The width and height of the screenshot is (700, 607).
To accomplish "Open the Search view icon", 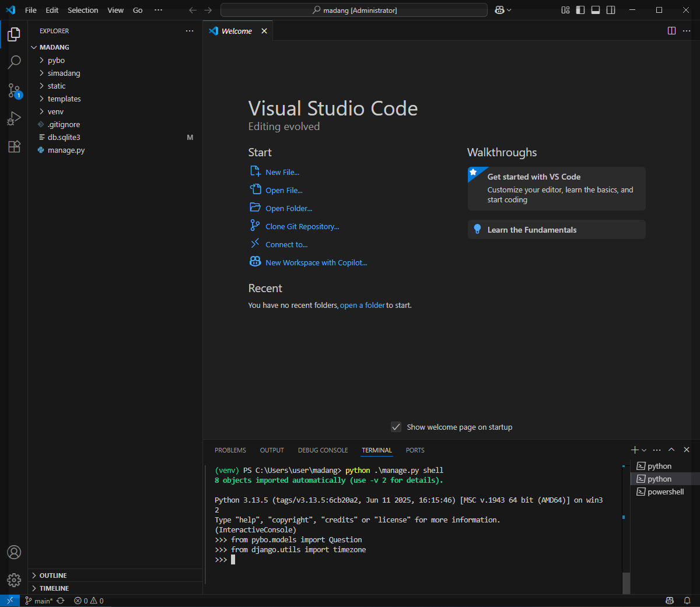I will [14, 62].
